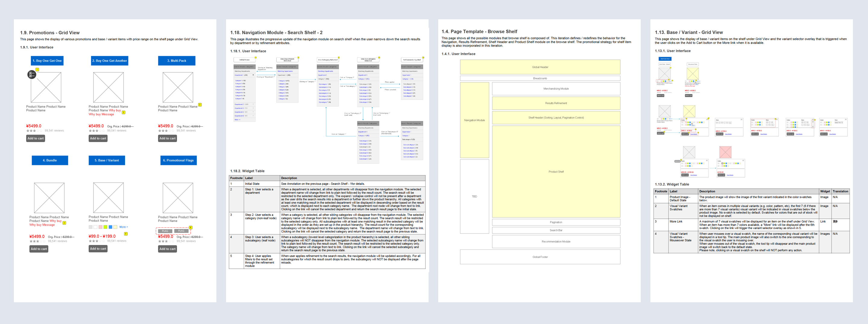The width and height of the screenshot is (868, 324).
Task: Click Add to cart under the Bundle product
Action: coord(39,249)
